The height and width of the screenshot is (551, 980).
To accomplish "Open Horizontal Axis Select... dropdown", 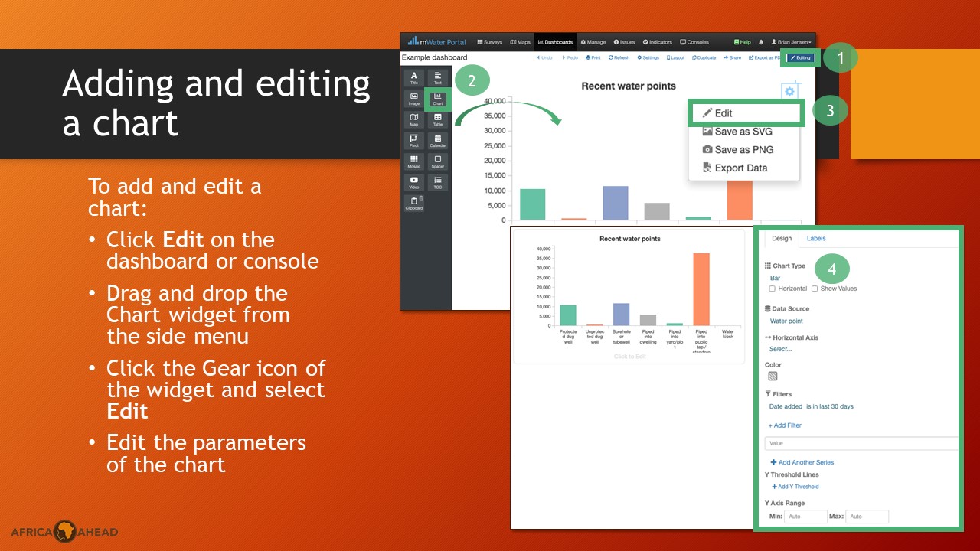I will point(780,349).
